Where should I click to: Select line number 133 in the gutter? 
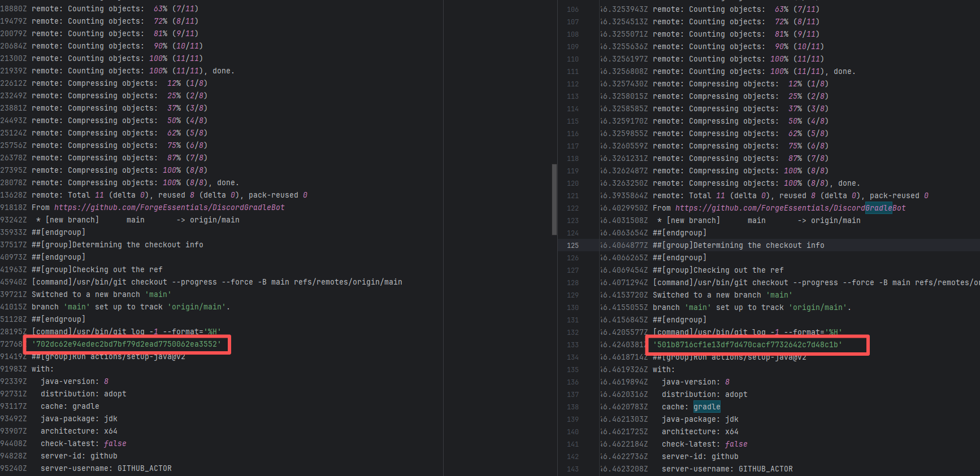pos(573,345)
